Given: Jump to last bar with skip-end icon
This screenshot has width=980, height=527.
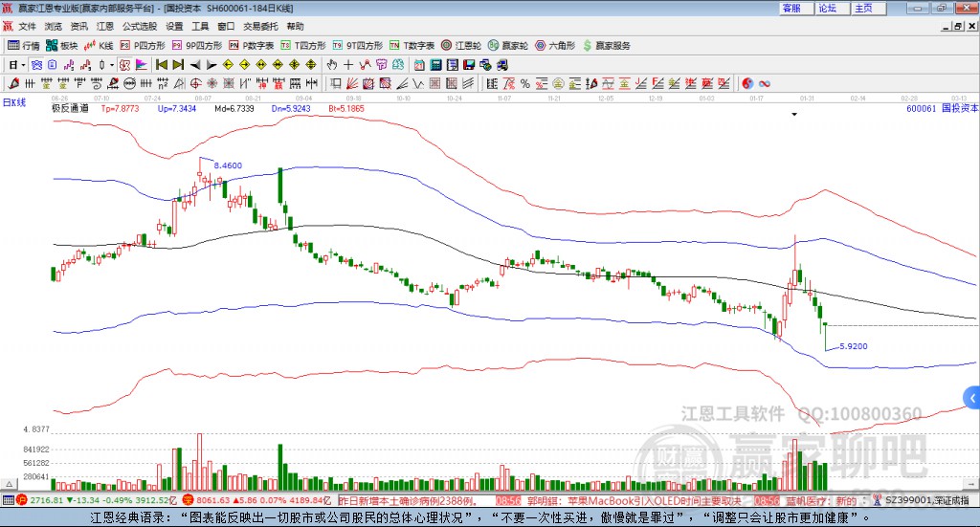Looking at the screenshot, I should coord(178,64).
